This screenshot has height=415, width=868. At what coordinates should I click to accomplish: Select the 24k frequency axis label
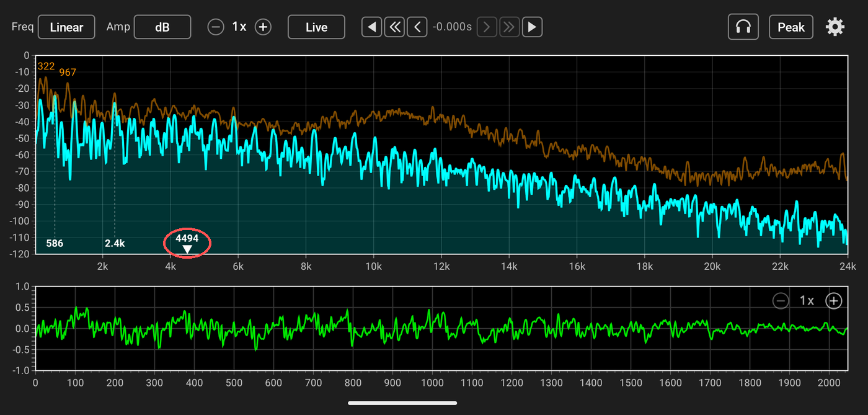coord(847,267)
